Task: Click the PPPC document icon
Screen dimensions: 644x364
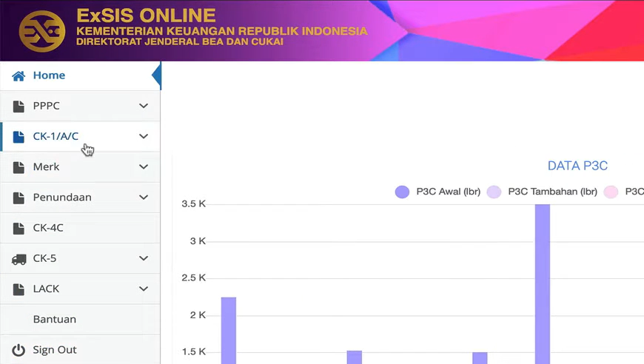Action: 19,106
